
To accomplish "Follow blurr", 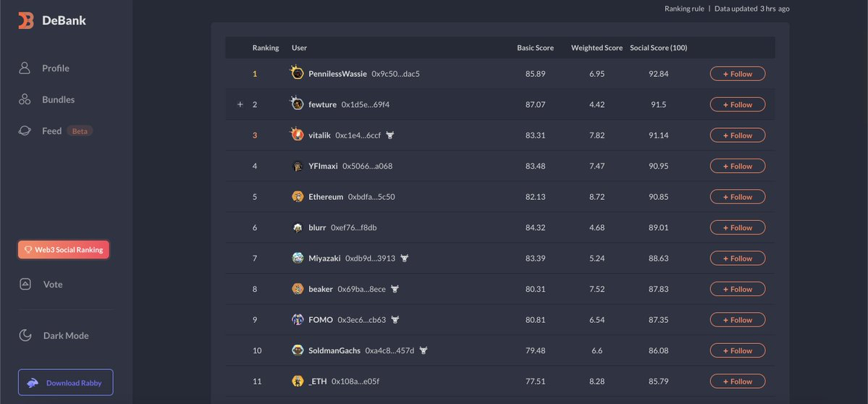I will tap(738, 227).
